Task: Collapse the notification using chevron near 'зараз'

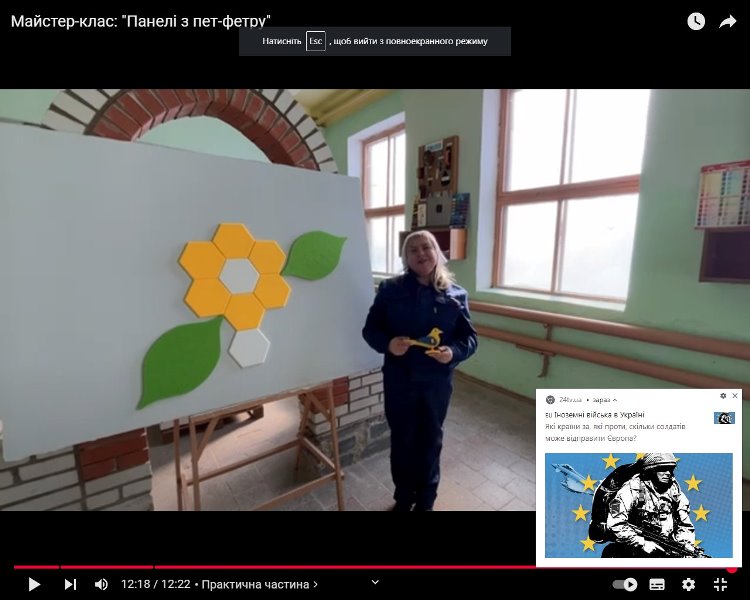Action: pyautogui.click(x=615, y=400)
